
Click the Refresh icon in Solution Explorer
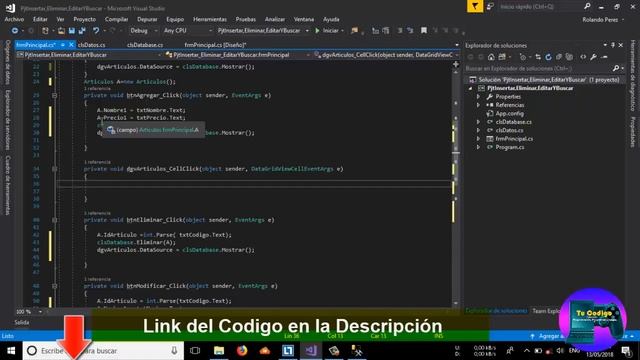point(548,57)
